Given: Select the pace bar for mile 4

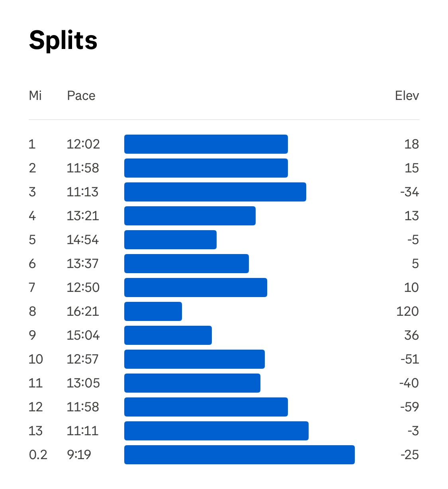Looking at the screenshot, I should (190, 216).
